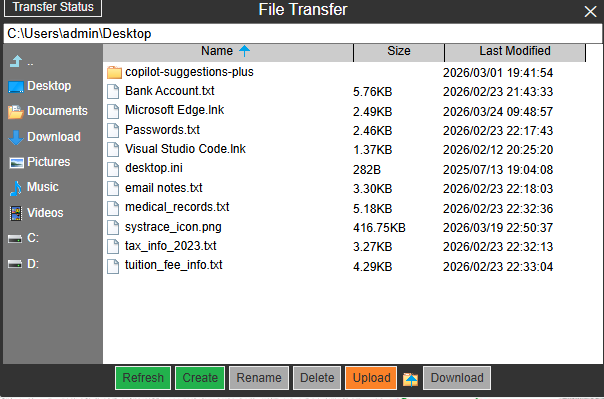Click the 2026/03/19 22:50:37 modified date
Viewport: 604px width, 399px height.
[x=498, y=228]
